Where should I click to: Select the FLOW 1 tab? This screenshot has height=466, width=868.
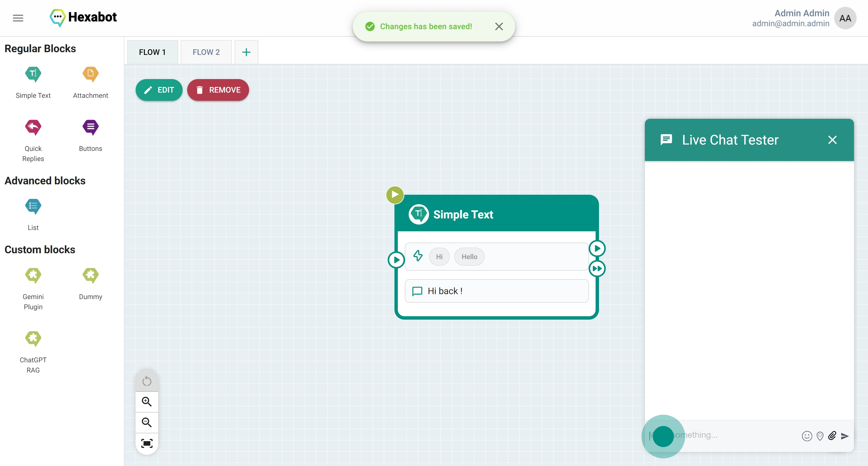152,52
